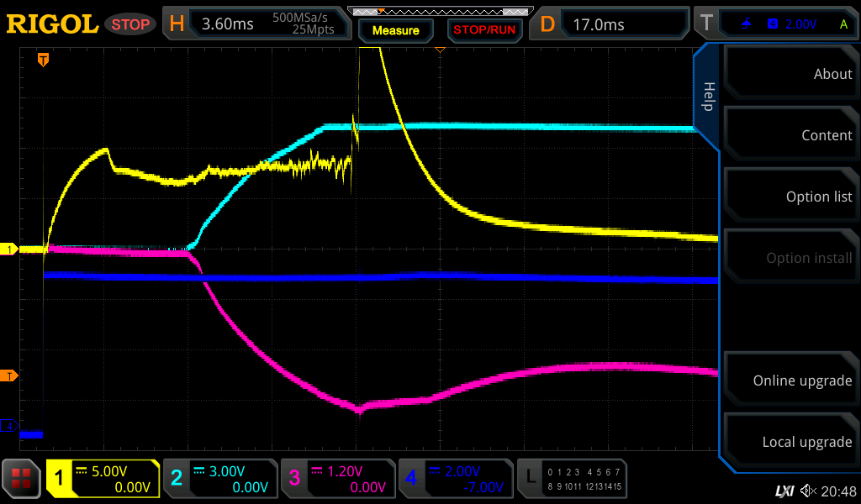Toggle channel 1 with 5.00V scale
Image resolution: width=861 pixels, height=504 pixels.
(103, 479)
